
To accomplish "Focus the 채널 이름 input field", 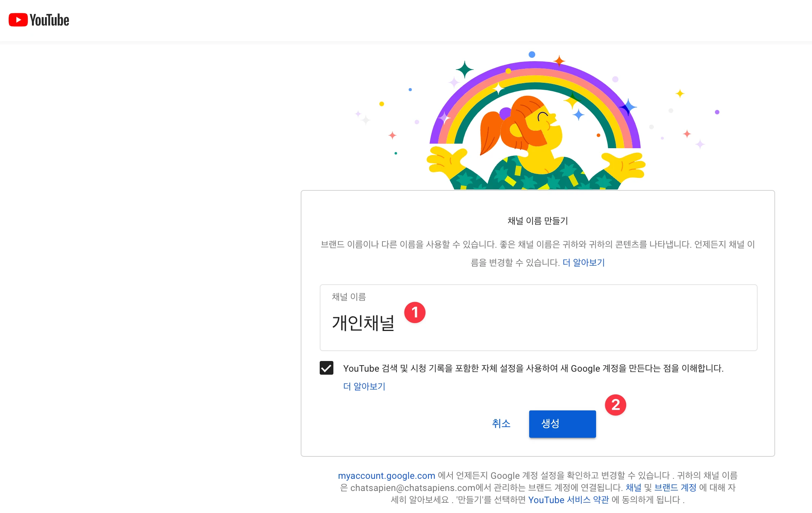I will 538,322.
